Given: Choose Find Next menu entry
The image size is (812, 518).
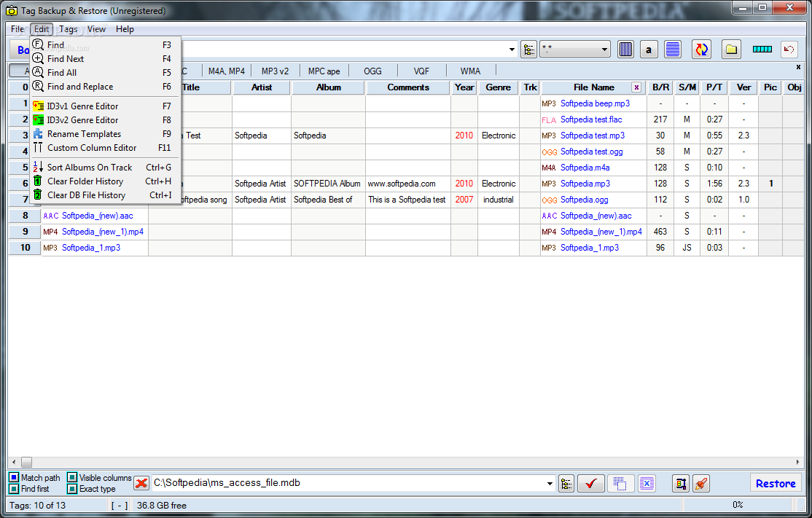Looking at the screenshot, I should tap(105, 59).
